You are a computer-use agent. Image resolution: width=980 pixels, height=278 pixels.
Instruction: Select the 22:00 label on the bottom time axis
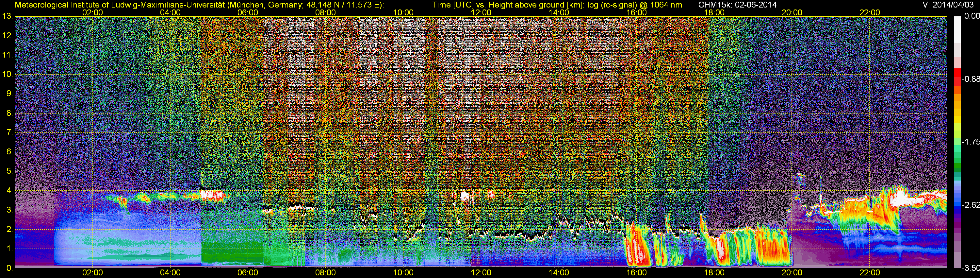870,273
